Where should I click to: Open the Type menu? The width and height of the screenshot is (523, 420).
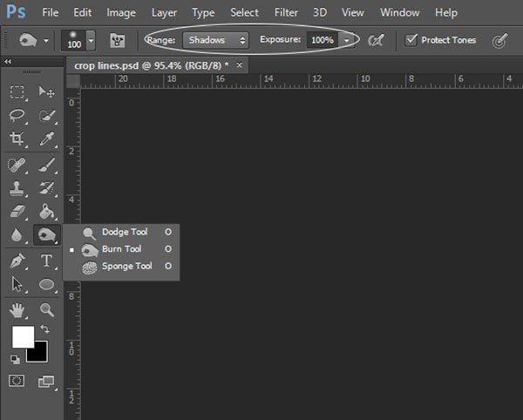click(203, 13)
